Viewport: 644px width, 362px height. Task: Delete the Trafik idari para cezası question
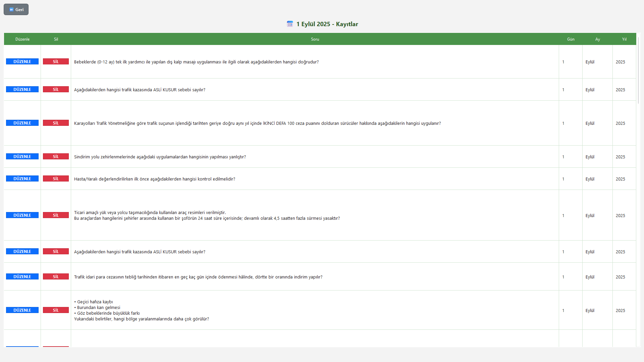tap(56, 277)
